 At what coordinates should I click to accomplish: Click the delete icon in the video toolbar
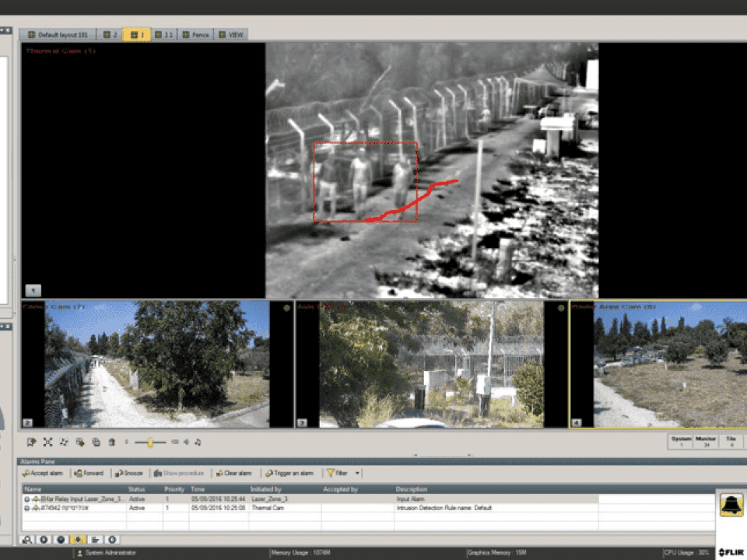point(110,442)
